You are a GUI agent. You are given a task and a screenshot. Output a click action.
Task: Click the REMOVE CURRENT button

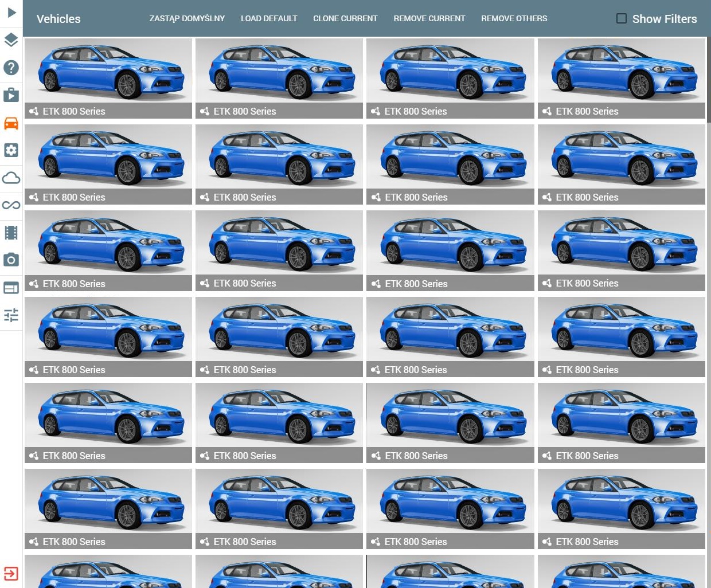click(429, 18)
